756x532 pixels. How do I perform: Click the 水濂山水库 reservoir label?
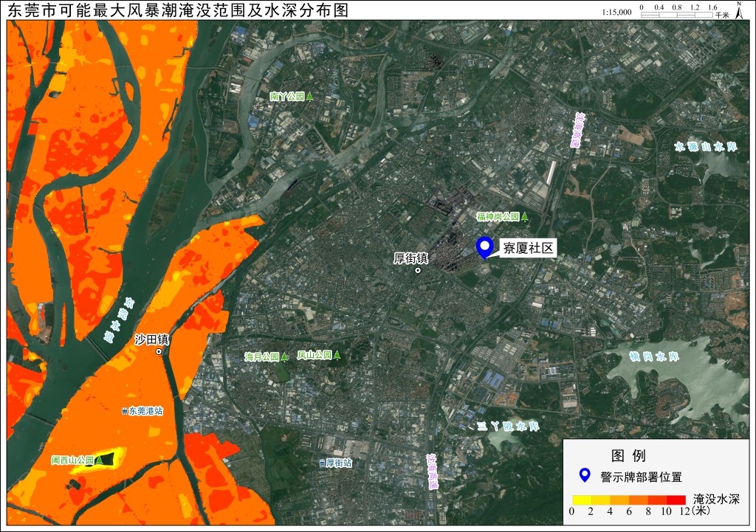(706, 147)
